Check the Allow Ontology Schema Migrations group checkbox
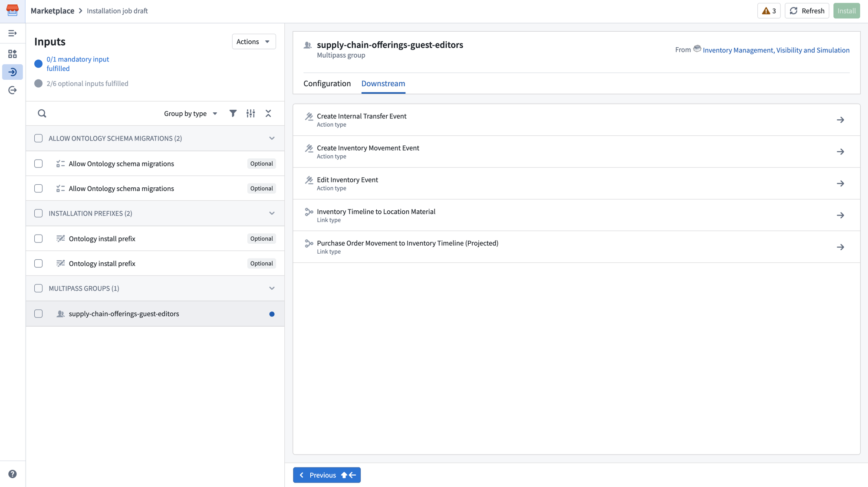 [39, 138]
